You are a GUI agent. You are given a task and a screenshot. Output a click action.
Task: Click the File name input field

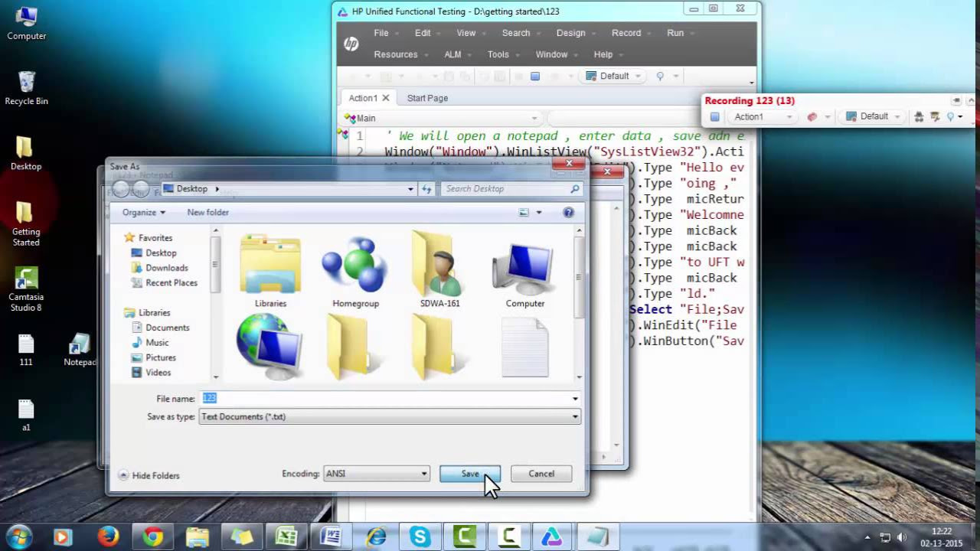(385, 399)
